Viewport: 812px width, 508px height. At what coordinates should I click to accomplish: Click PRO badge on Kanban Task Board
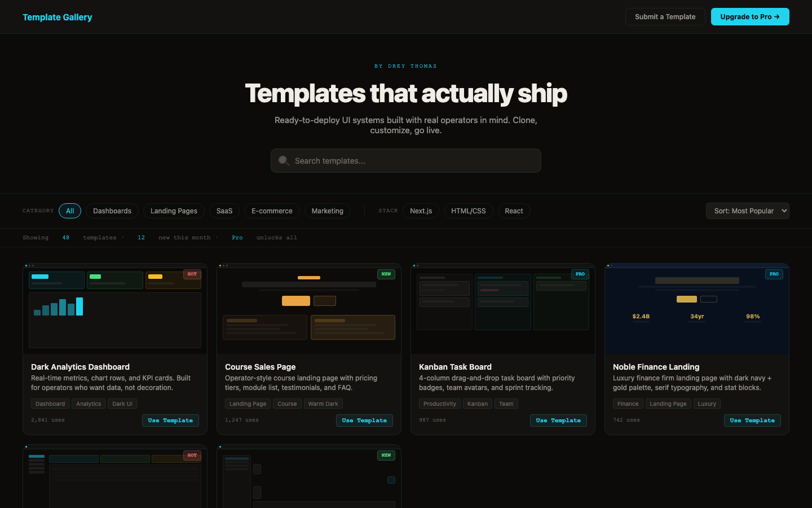pos(580,274)
